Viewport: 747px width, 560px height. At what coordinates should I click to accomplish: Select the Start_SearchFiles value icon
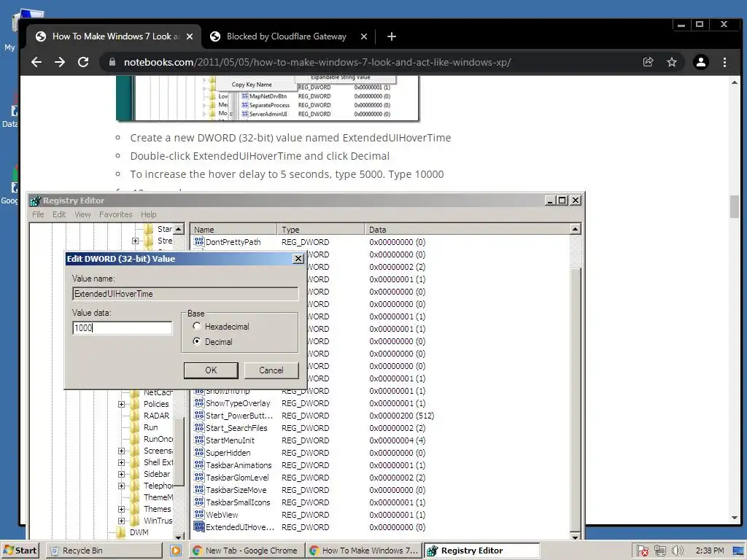click(199, 427)
